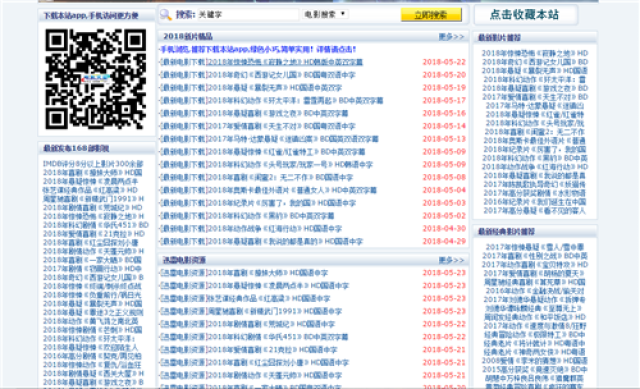Click the yellow 立即搜索 button

click(431, 15)
